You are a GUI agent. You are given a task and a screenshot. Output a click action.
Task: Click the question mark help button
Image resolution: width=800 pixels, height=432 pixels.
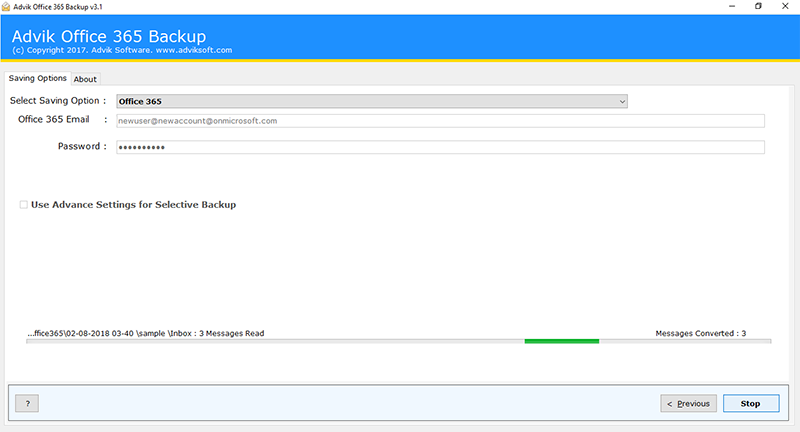27,403
